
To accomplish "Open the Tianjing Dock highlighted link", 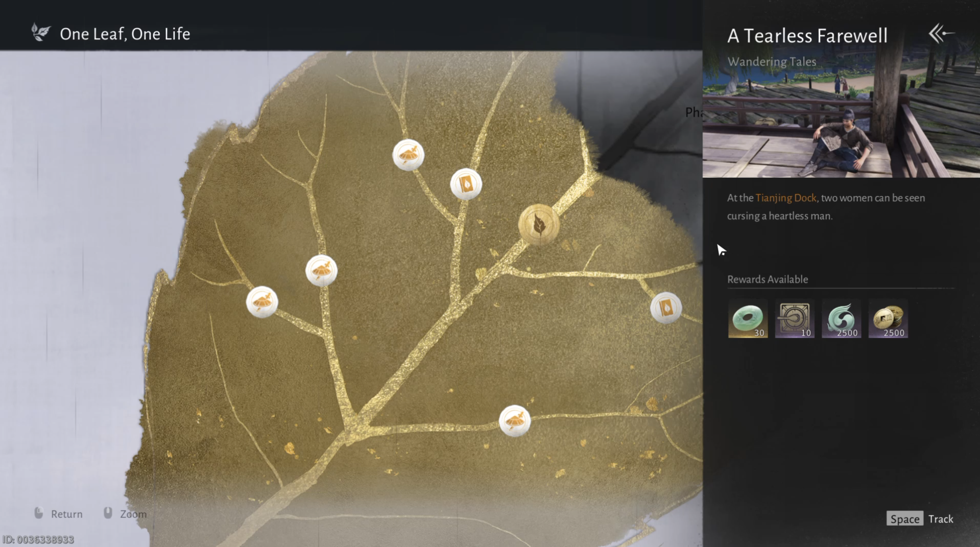I will coord(786,198).
